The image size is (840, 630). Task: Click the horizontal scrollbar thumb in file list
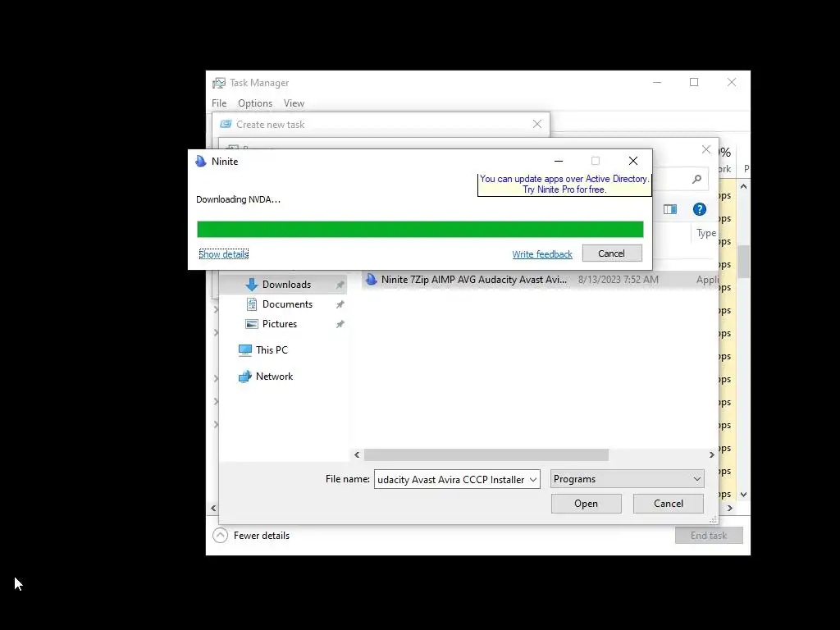point(486,454)
